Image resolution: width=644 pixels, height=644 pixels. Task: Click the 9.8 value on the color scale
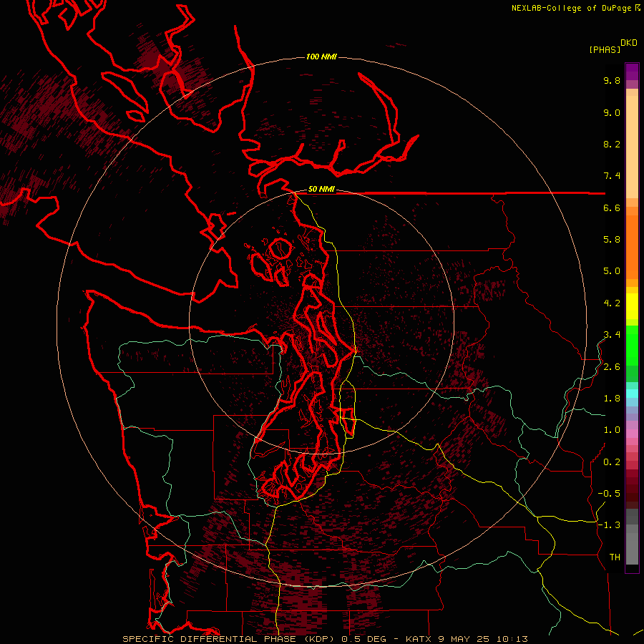pos(612,80)
